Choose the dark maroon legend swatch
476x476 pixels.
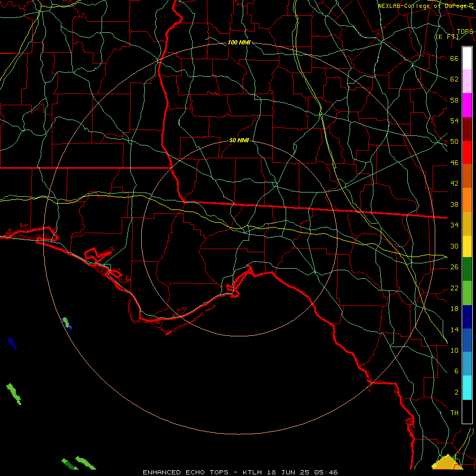coord(467,129)
